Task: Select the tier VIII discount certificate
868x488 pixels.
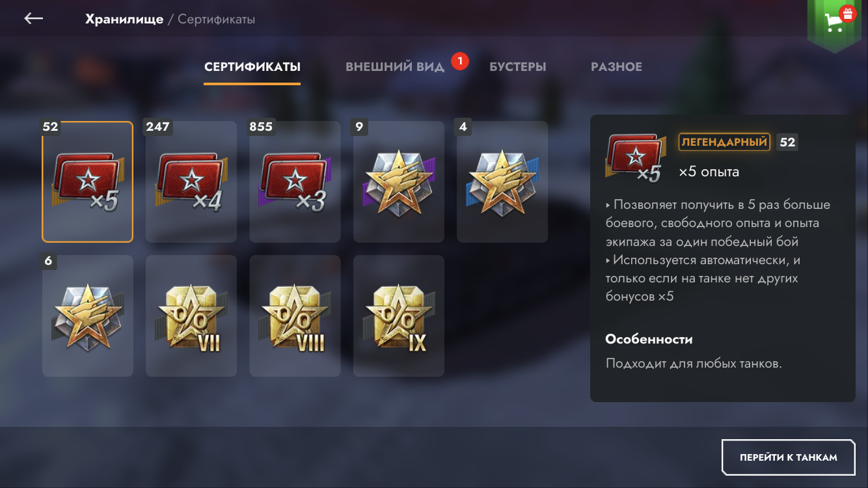Action: point(295,316)
